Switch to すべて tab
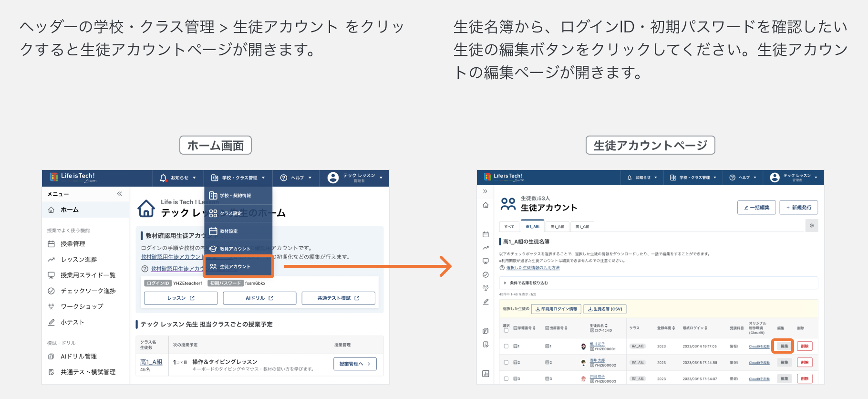This screenshot has height=399, width=868. tap(509, 227)
